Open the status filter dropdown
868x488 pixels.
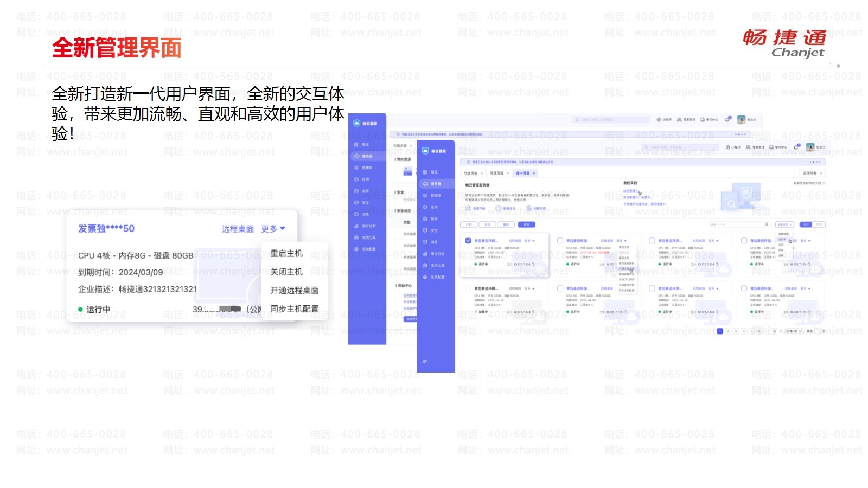pyautogui.click(x=784, y=224)
